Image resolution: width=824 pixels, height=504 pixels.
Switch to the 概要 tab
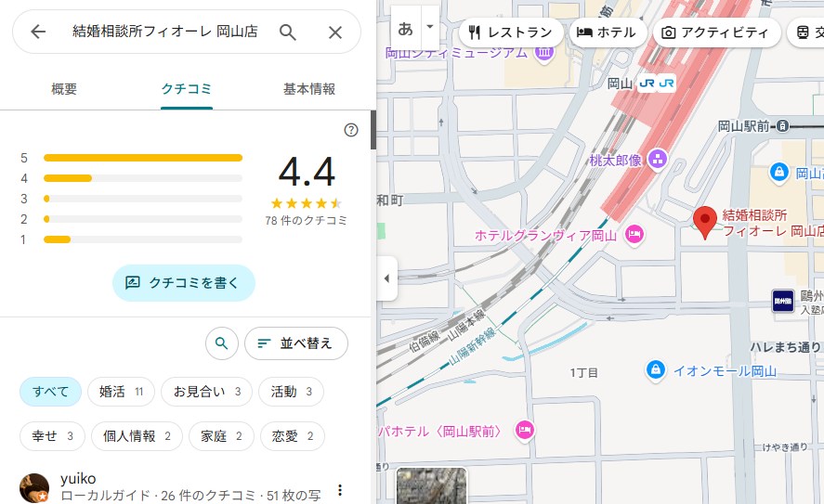[64, 89]
